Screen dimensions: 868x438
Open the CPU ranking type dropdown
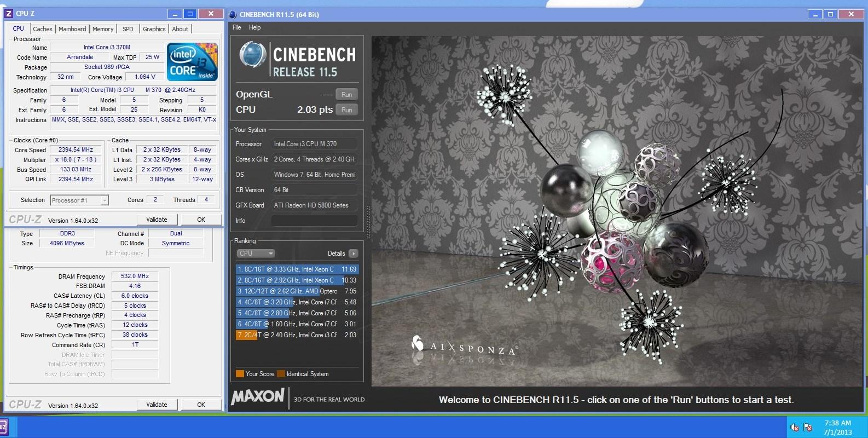[256, 253]
